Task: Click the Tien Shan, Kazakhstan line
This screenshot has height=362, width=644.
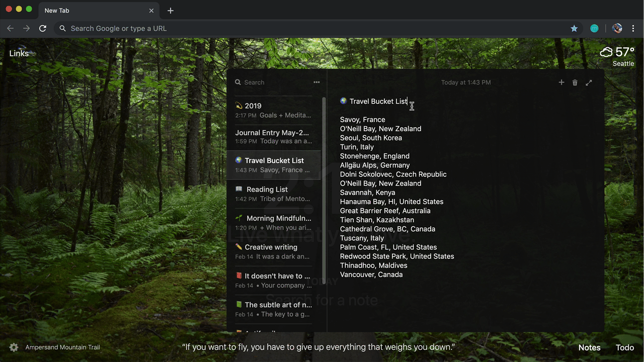Action: click(377, 220)
